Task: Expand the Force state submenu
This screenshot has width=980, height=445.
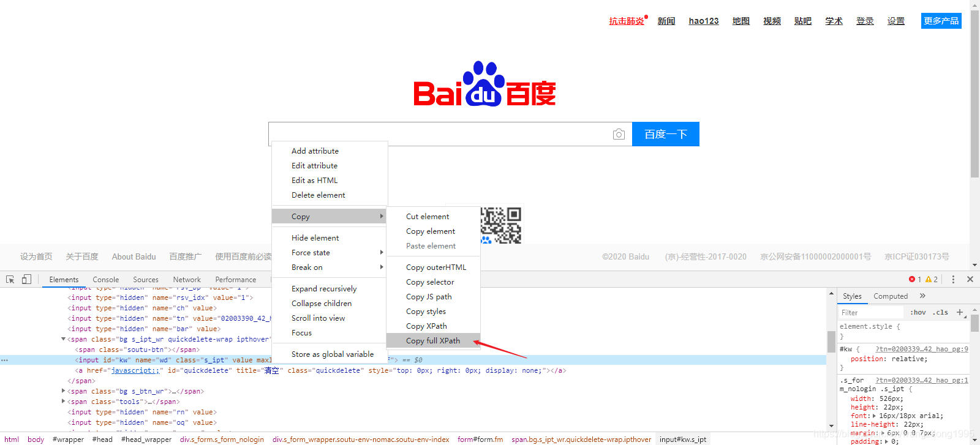Action: pyautogui.click(x=382, y=252)
